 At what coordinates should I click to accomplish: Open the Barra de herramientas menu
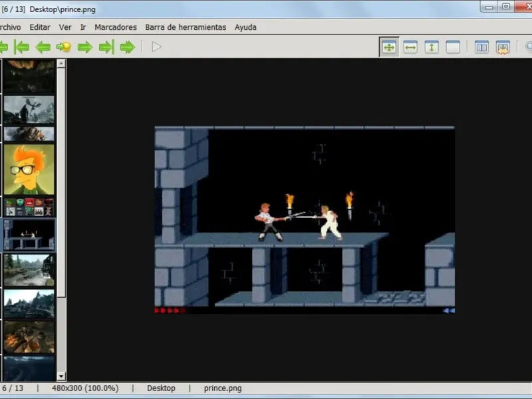coord(186,27)
